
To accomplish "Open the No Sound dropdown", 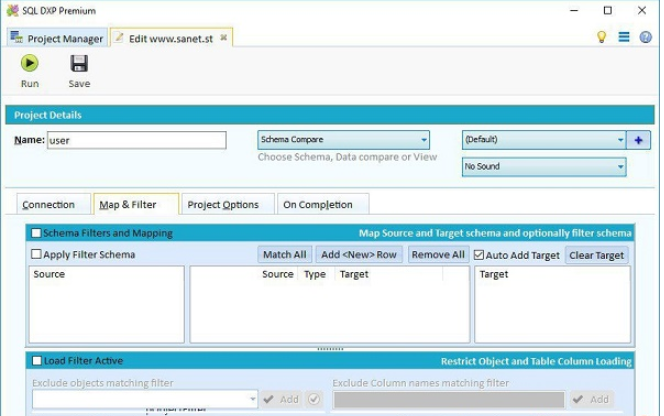I will pyautogui.click(x=544, y=166).
